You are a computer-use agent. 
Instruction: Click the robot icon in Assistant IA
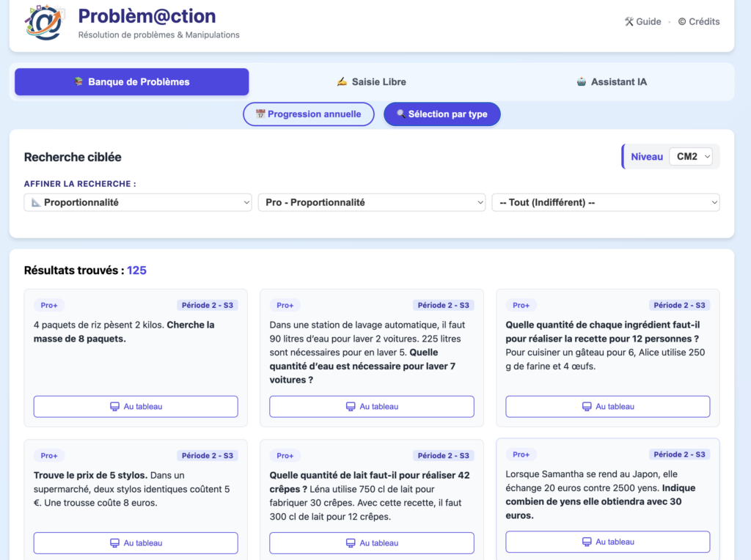coord(582,82)
